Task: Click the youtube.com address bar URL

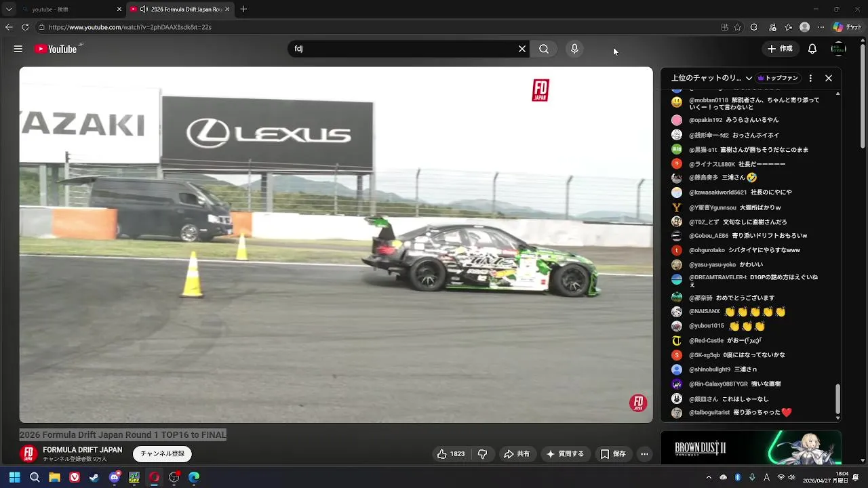Action: [x=130, y=27]
